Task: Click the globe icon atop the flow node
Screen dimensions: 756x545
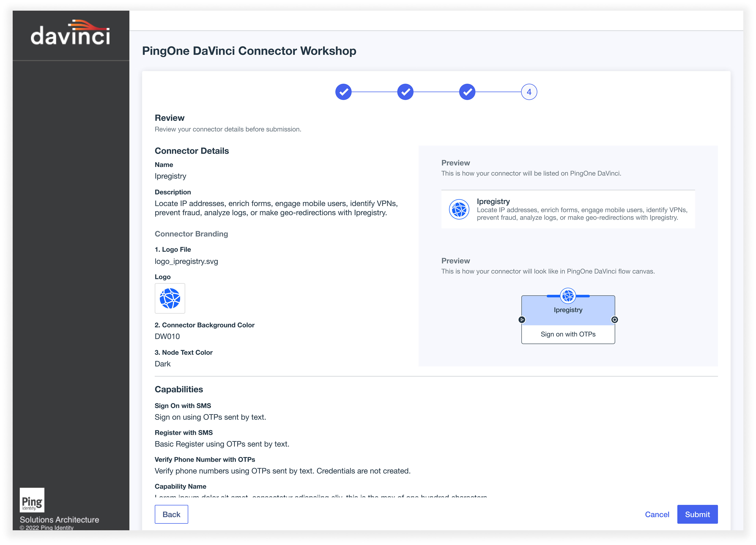Action: (568, 296)
